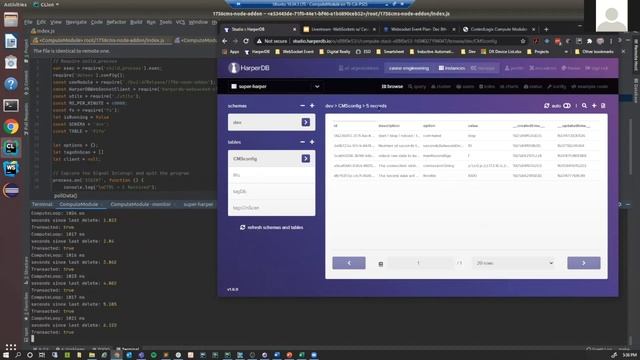Open browse tab in HarperDB instance nav
Image resolution: width=640 pixels, height=360 pixels.
click(392, 87)
